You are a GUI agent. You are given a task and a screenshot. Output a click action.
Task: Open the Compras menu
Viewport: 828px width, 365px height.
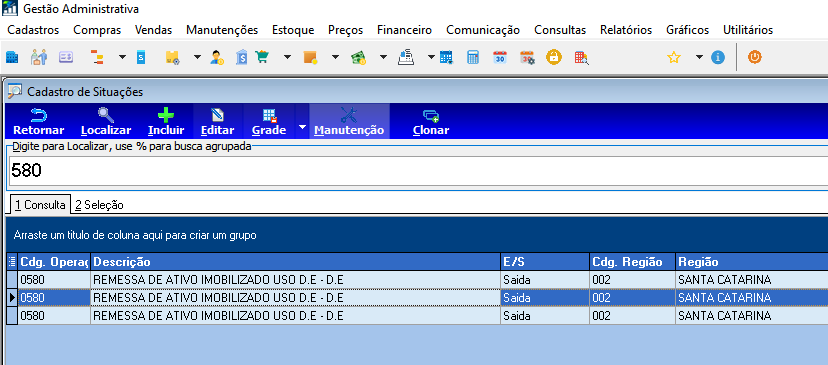(x=97, y=30)
